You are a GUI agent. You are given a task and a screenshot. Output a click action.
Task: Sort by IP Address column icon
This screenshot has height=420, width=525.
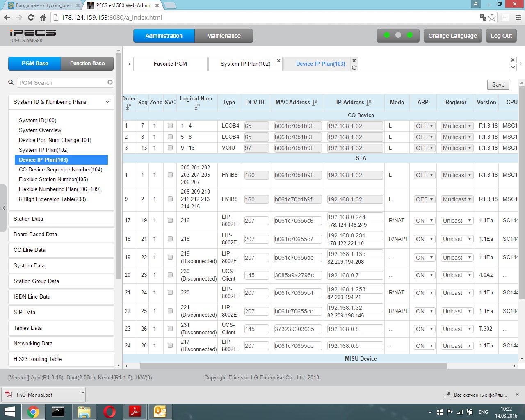tap(368, 103)
